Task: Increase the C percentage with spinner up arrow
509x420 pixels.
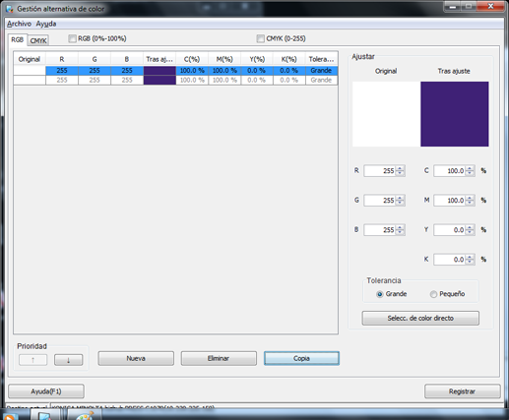Action: pos(470,168)
